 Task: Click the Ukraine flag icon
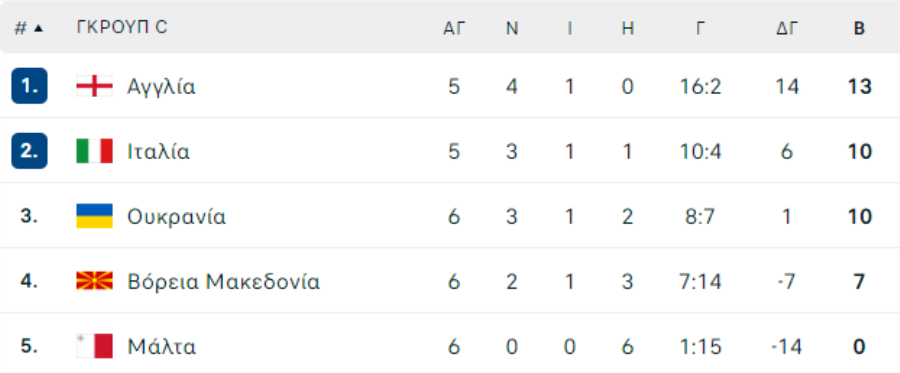pos(94,216)
